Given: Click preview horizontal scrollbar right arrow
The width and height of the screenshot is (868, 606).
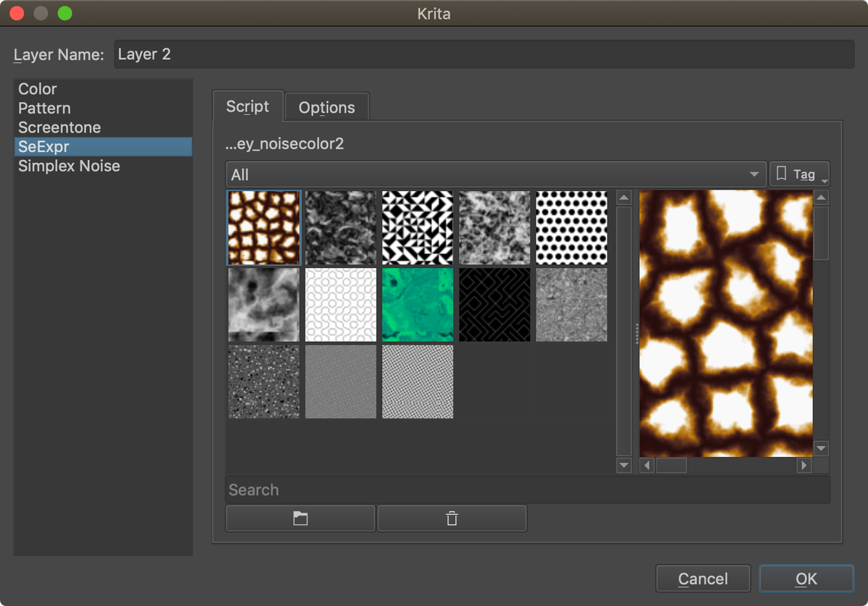Looking at the screenshot, I should pos(804,466).
